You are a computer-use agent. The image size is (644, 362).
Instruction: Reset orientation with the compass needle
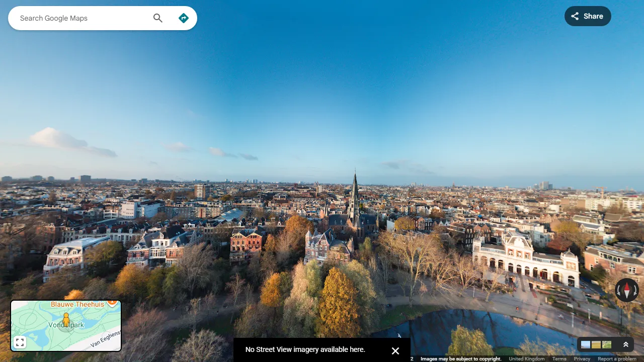click(627, 290)
